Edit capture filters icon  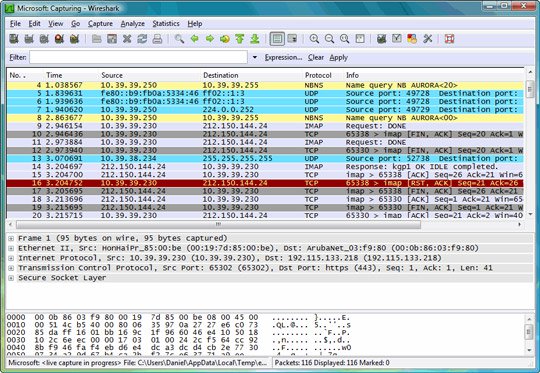(x=381, y=39)
